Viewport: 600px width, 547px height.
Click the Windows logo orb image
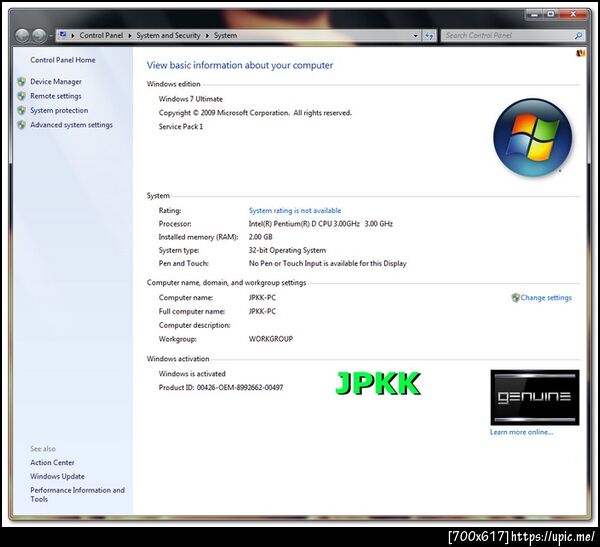(x=533, y=138)
